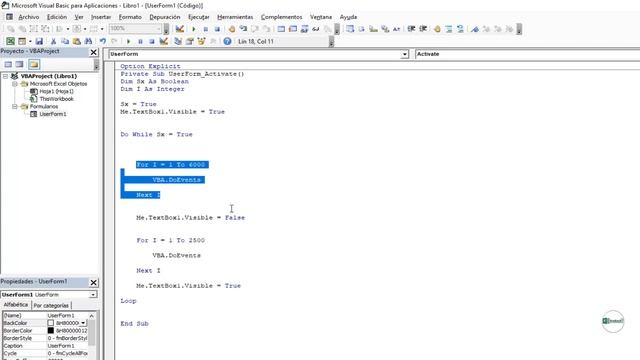Viewport: 640px width, 360px height.
Task: Click the Step Into icon in the debug toolbar
Action: pos(243,29)
